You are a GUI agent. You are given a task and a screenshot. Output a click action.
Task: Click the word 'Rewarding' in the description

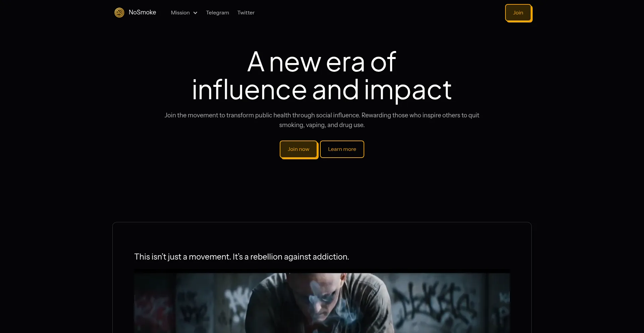tap(376, 115)
